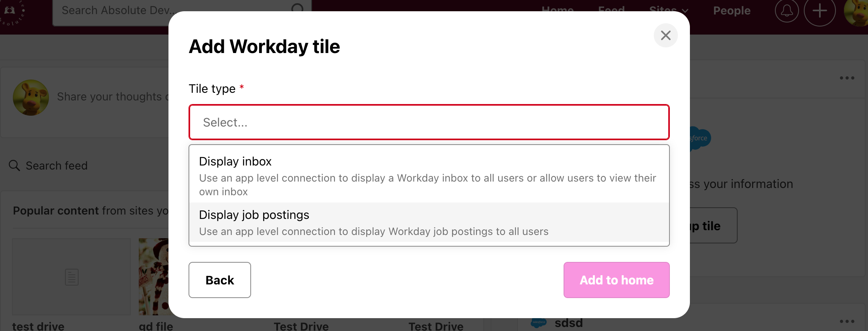Expand the Sites navigation dropdown

[x=668, y=10]
